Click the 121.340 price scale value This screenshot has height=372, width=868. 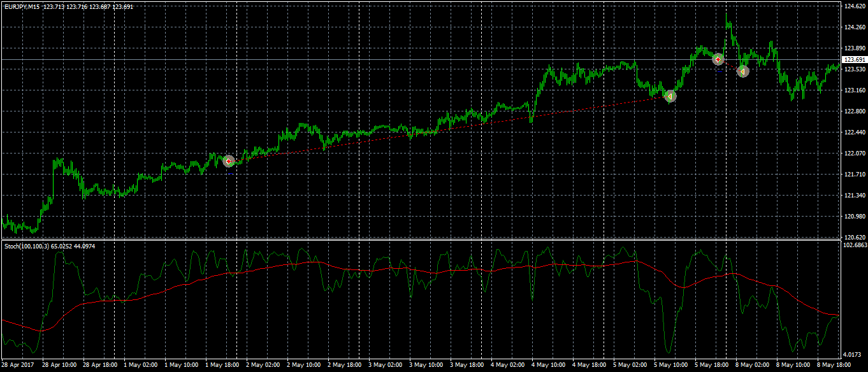[855, 196]
